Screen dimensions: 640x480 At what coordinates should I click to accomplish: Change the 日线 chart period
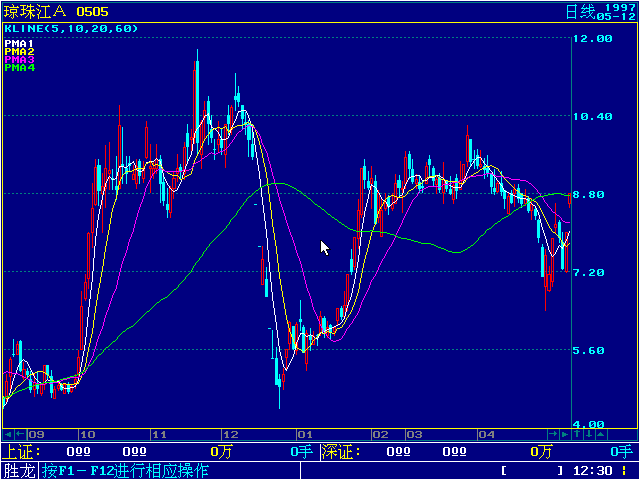(579, 12)
